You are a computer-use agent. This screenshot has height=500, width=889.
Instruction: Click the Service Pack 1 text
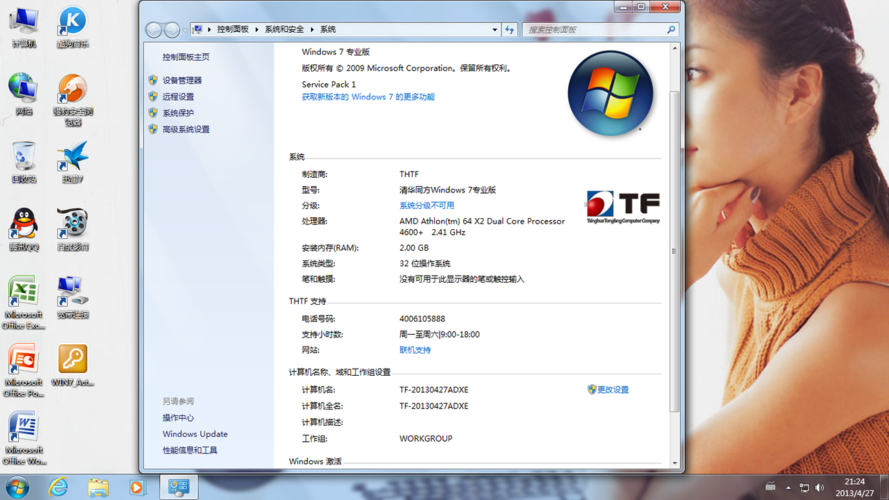(329, 84)
